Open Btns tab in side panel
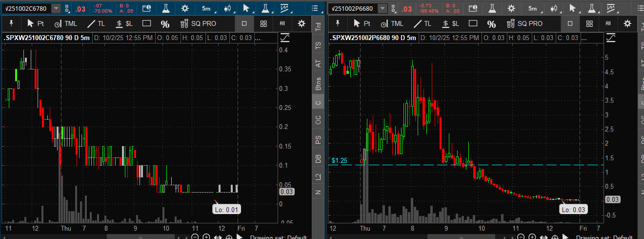644x239 pixels. point(318,83)
